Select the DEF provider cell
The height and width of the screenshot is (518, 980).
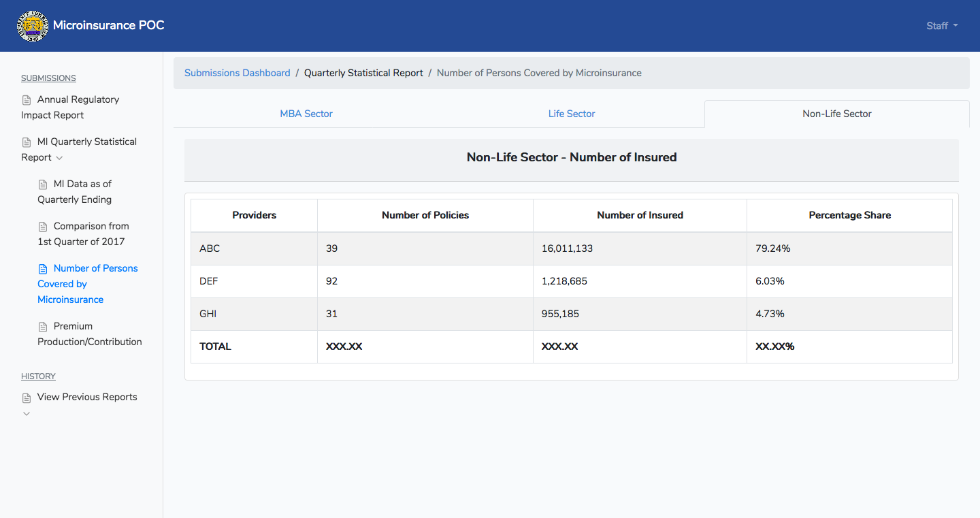coord(254,281)
